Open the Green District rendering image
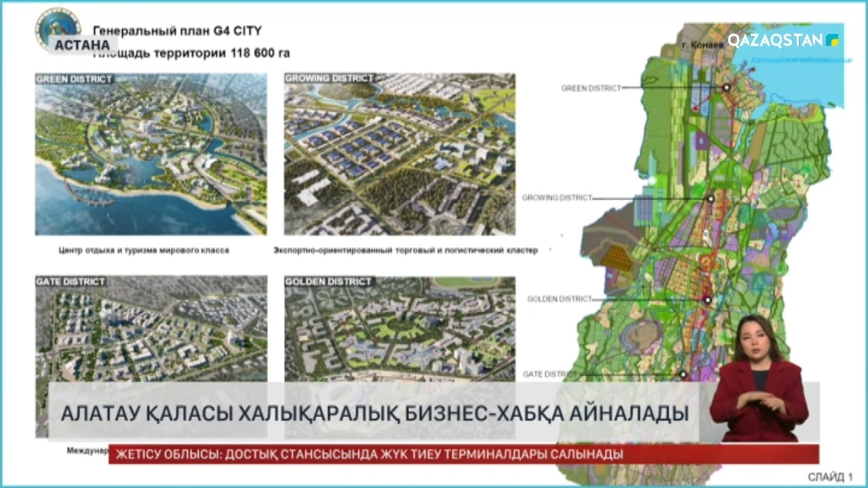 pyautogui.click(x=151, y=154)
